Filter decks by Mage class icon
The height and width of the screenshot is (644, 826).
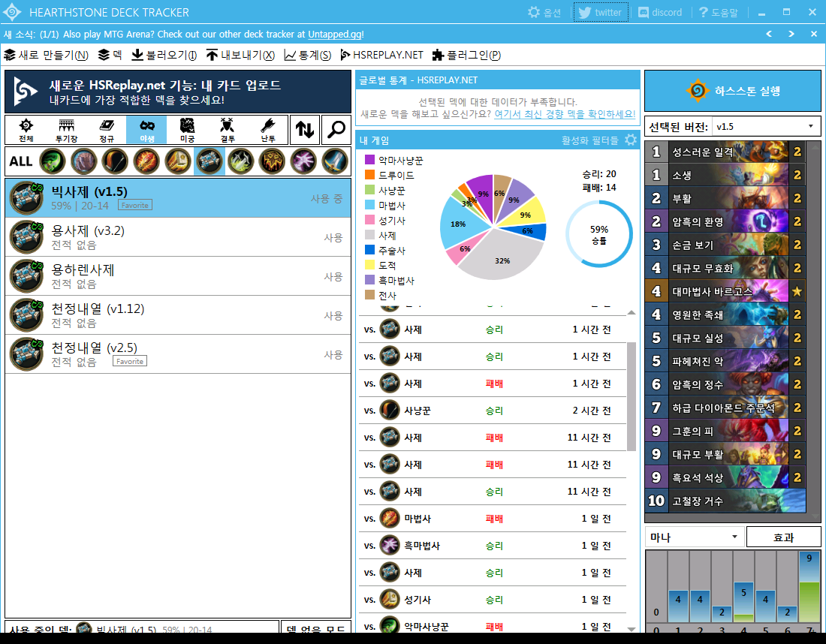pyautogui.click(x=146, y=161)
